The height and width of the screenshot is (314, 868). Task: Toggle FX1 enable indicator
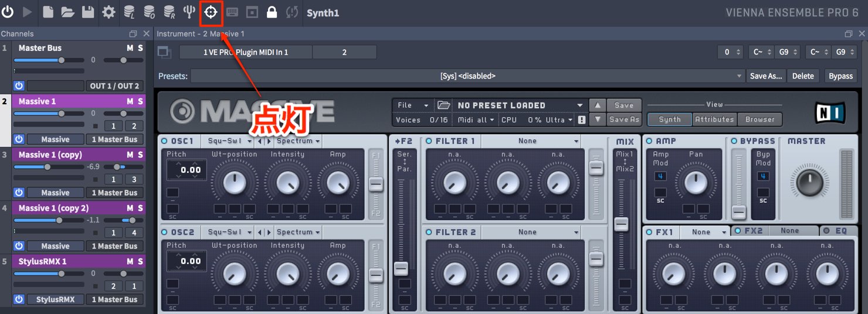coord(649,232)
